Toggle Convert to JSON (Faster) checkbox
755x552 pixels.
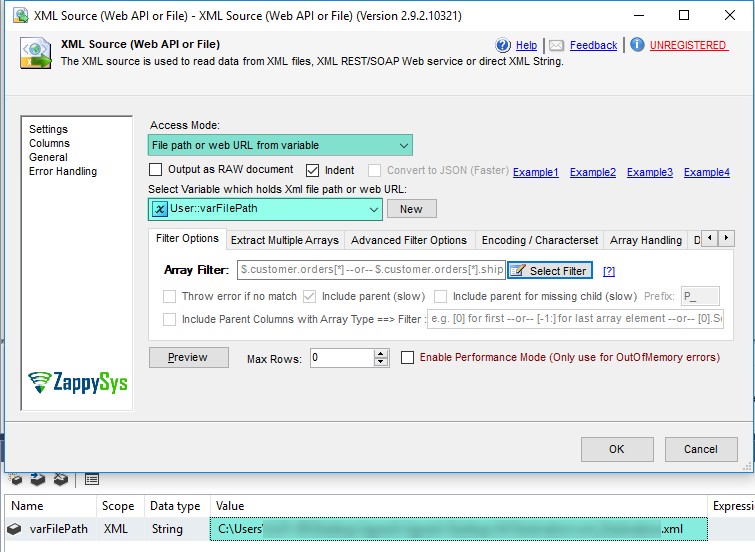pos(374,171)
